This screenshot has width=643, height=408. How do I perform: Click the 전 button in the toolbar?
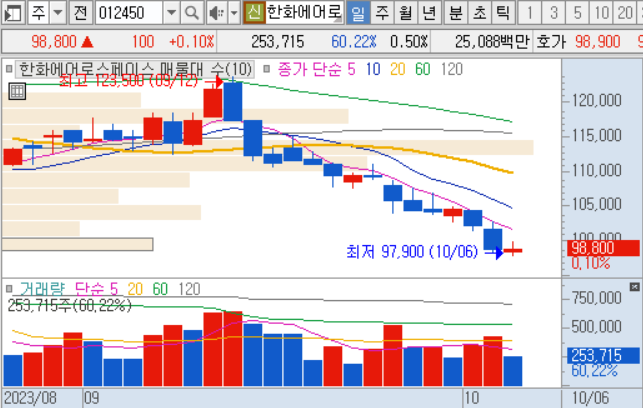(x=80, y=13)
